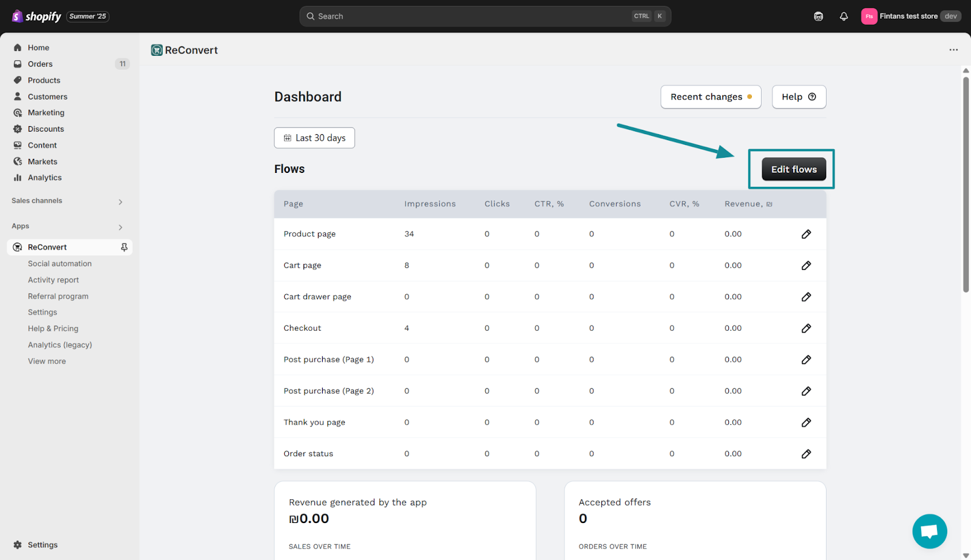This screenshot has width=971, height=560.
Task: Click Edit flows button
Action: tap(794, 169)
